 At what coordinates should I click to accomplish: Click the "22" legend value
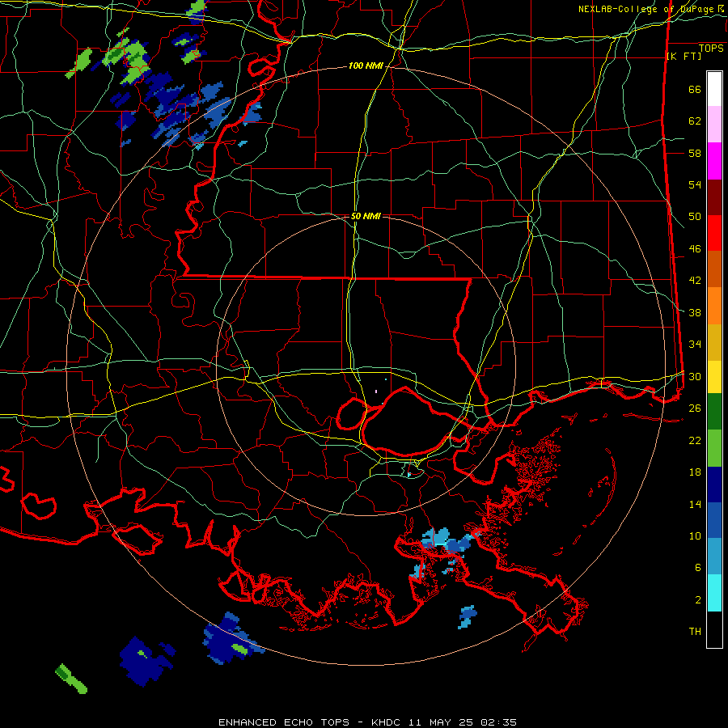(x=695, y=440)
